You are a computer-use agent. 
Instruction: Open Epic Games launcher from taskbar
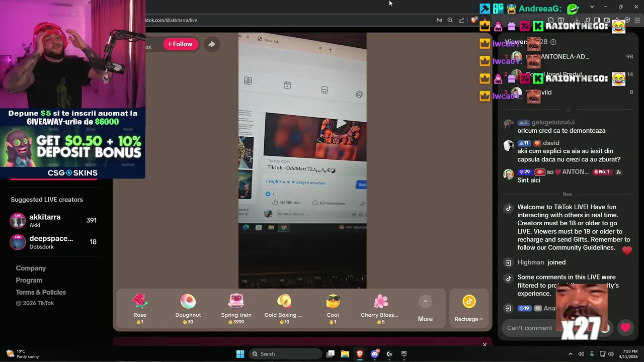pyautogui.click(x=404, y=354)
